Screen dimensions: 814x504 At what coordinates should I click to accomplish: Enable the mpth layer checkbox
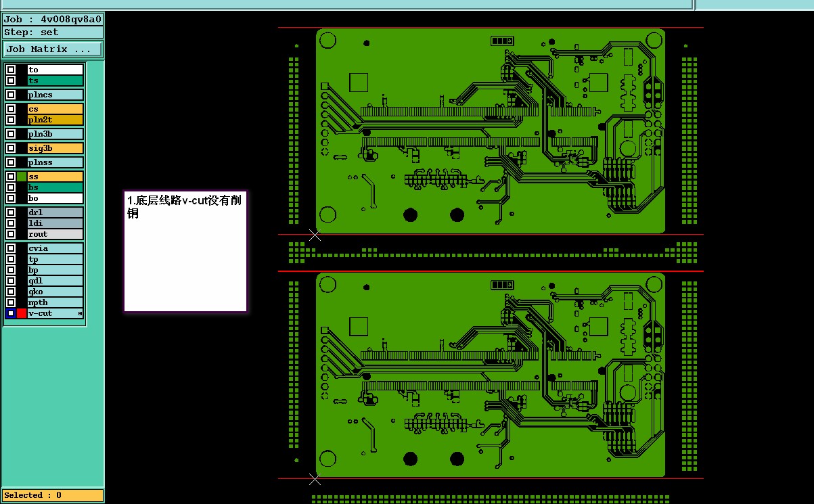point(11,302)
